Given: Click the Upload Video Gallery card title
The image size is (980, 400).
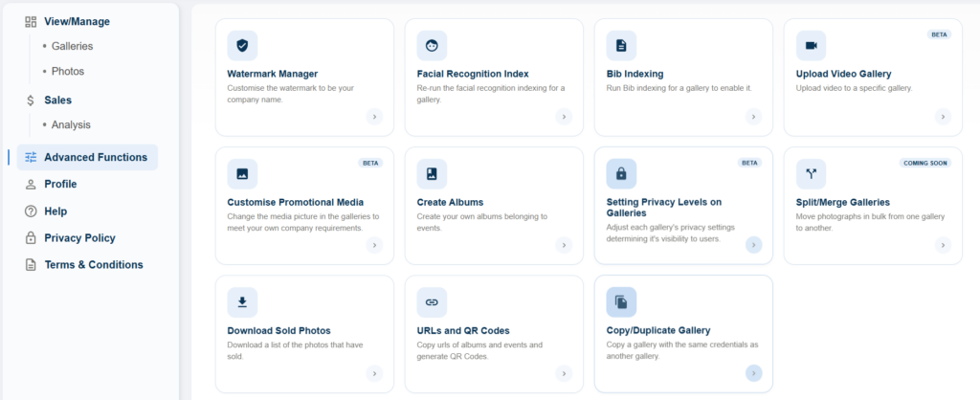Looking at the screenshot, I should click(844, 74).
